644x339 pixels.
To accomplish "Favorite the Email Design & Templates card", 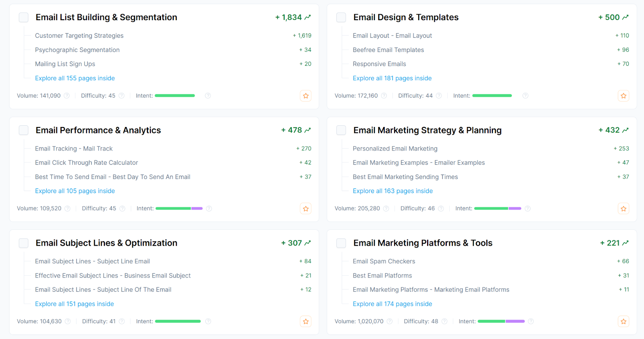I will click(623, 96).
